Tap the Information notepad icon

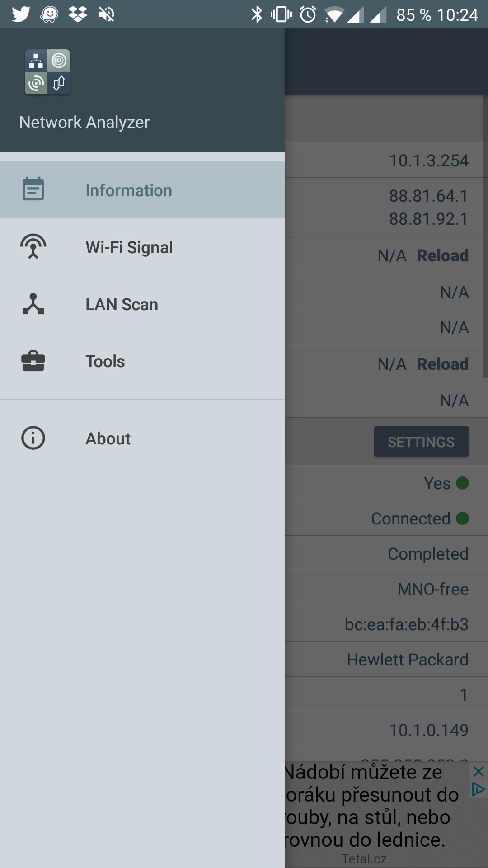pos(33,189)
